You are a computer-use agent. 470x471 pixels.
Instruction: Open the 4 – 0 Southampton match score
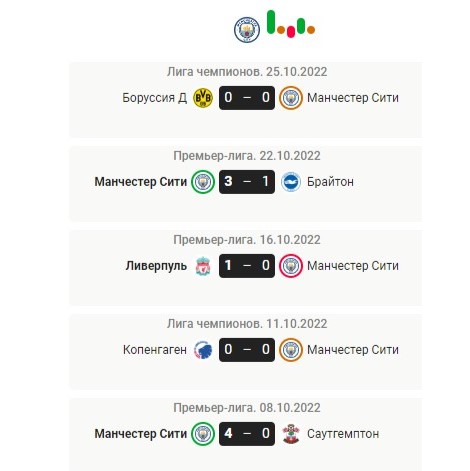tap(247, 434)
